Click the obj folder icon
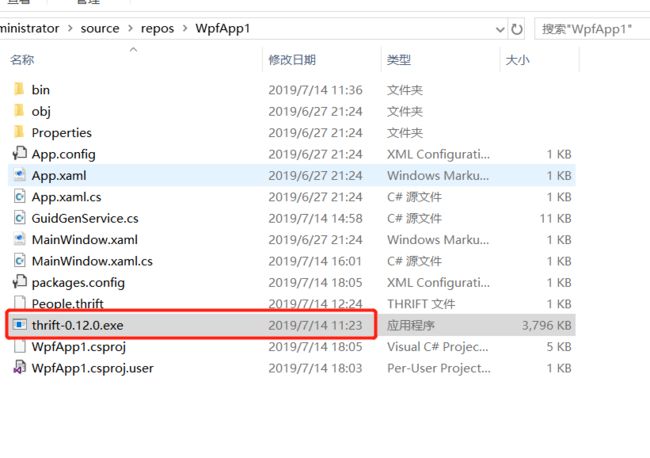 point(19,111)
